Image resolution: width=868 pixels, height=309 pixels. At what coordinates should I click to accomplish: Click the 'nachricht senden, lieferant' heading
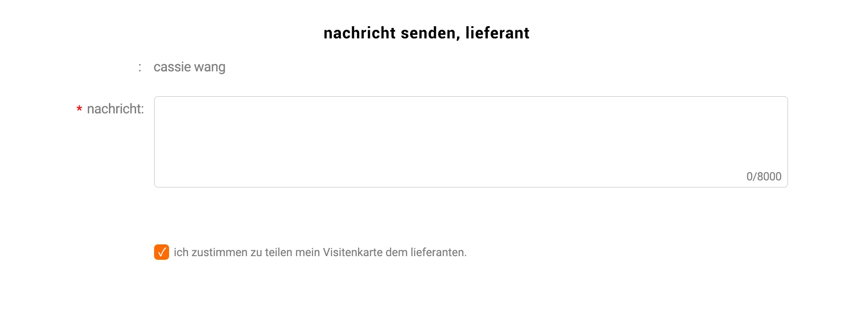[426, 33]
